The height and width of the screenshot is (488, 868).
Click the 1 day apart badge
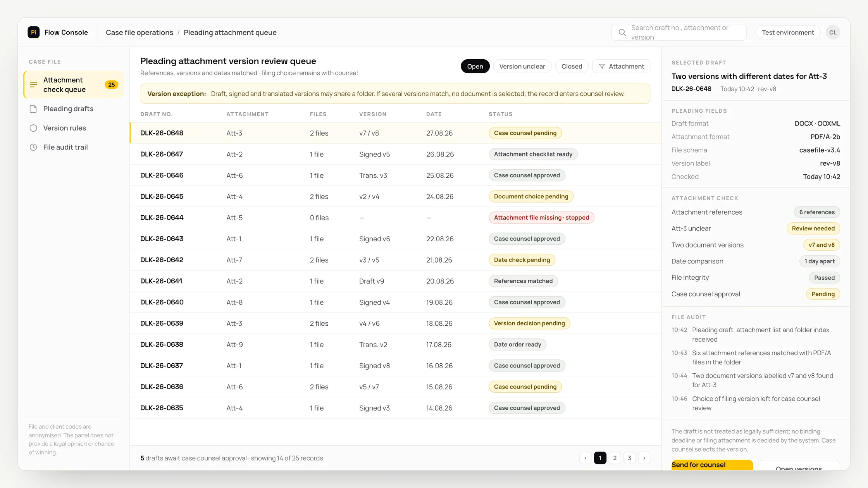tap(819, 261)
